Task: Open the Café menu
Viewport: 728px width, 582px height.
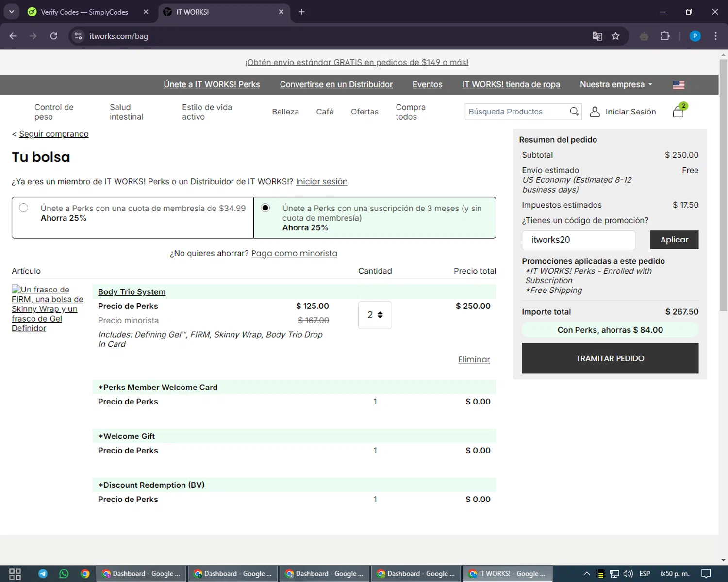Action: pyautogui.click(x=325, y=112)
